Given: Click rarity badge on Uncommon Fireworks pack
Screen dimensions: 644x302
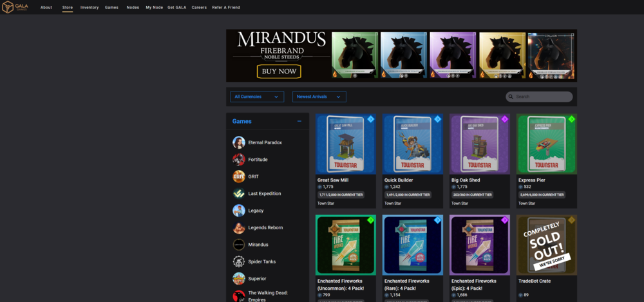Looking at the screenshot, I should [x=370, y=220].
